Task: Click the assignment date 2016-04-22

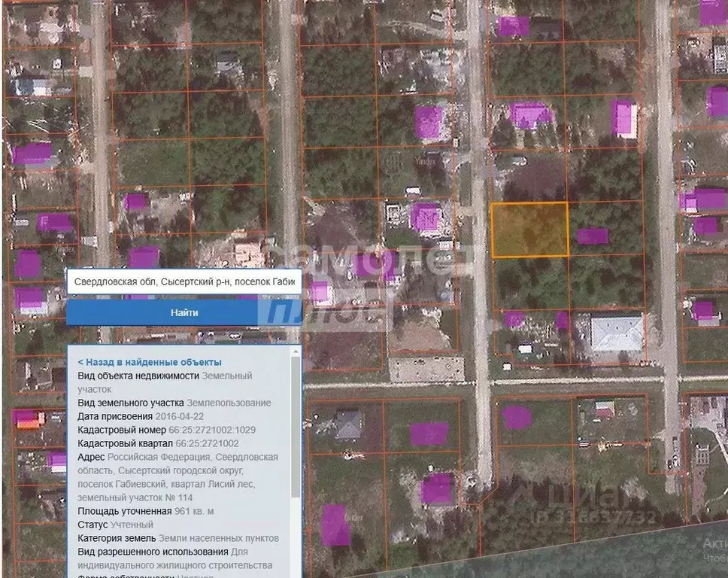Action: pyautogui.click(x=179, y=416)
